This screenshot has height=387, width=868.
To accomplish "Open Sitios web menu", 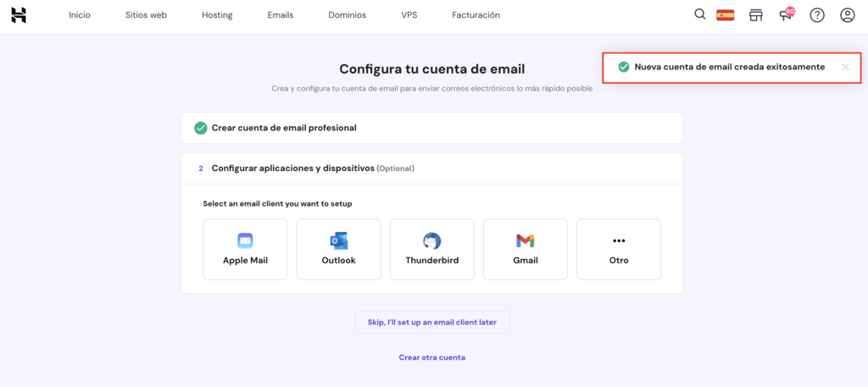I will tap(146, 15).
